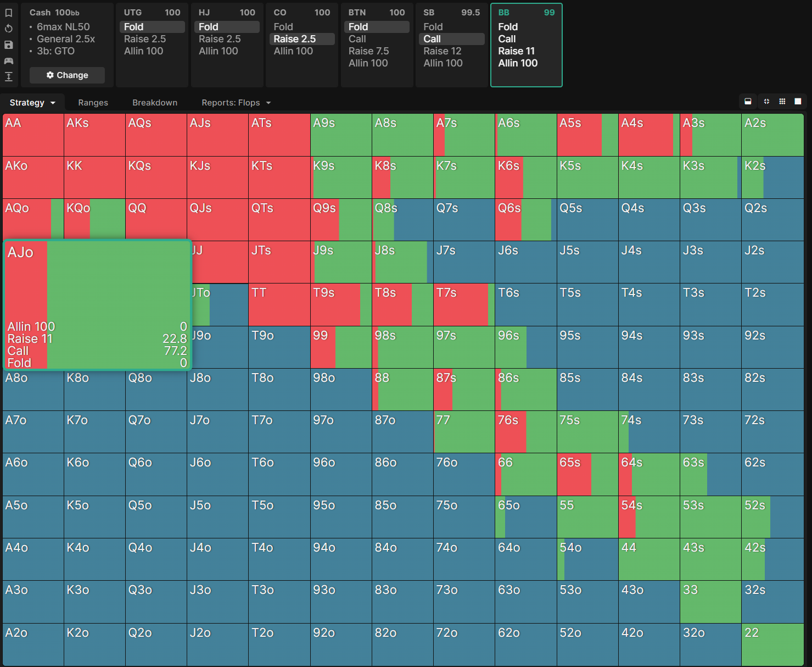Image resolution: width=812 pixels, height=667 pixels.
Task: Switch to the half-filled panel layout icon
Action: [x=748, y=101]
